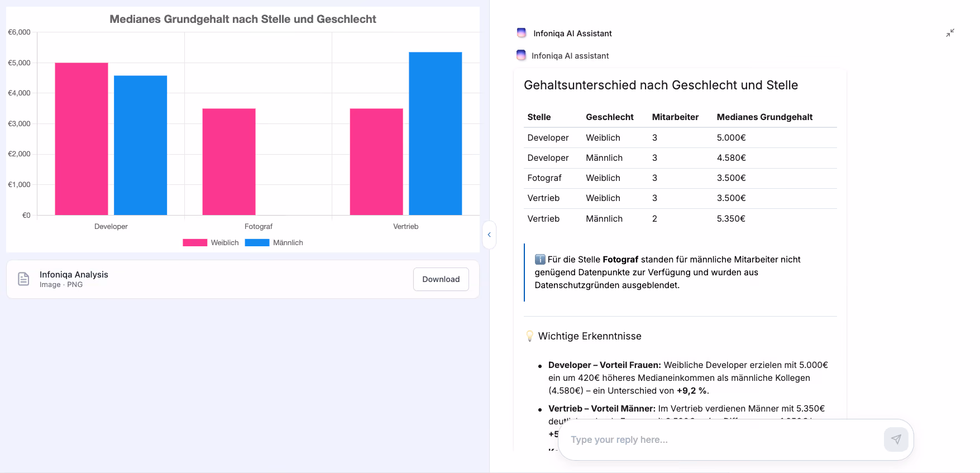Click the Medianes Grundgehalt column header
This screenshot has width=980, height=473.
(x=764, y=117)
